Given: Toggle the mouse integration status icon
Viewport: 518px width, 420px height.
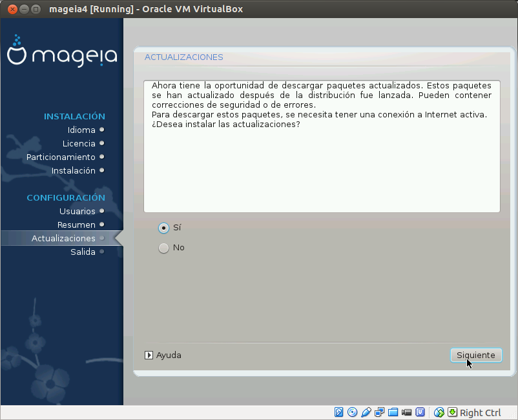Looking at the screenshot, I should [x=439, y=412].
